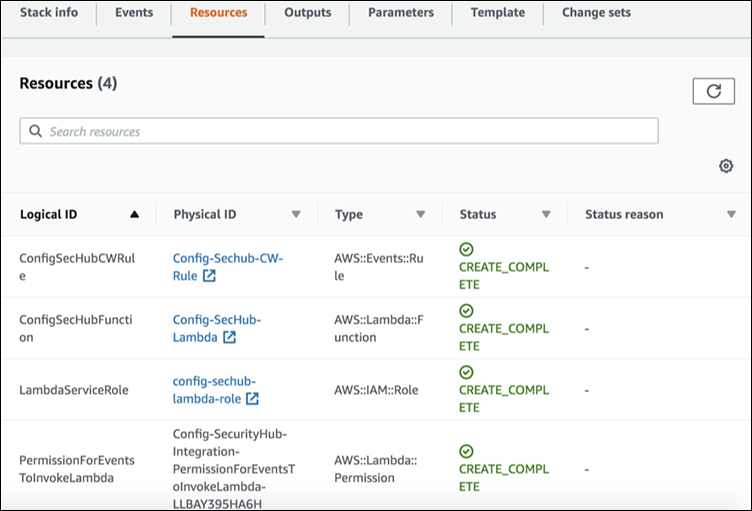Click external link icon beside config-sechub-lambda-role
The height and width of the screenshot is (511, 752).
(252, 399)
